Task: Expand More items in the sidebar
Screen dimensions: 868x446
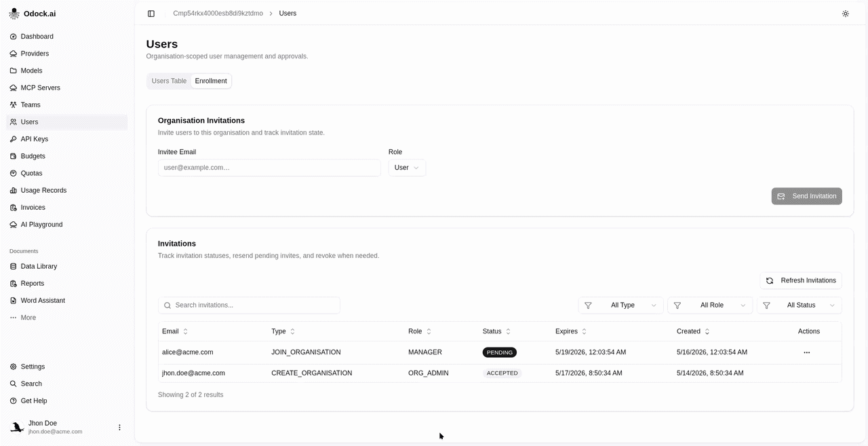Action: (66, 318)
